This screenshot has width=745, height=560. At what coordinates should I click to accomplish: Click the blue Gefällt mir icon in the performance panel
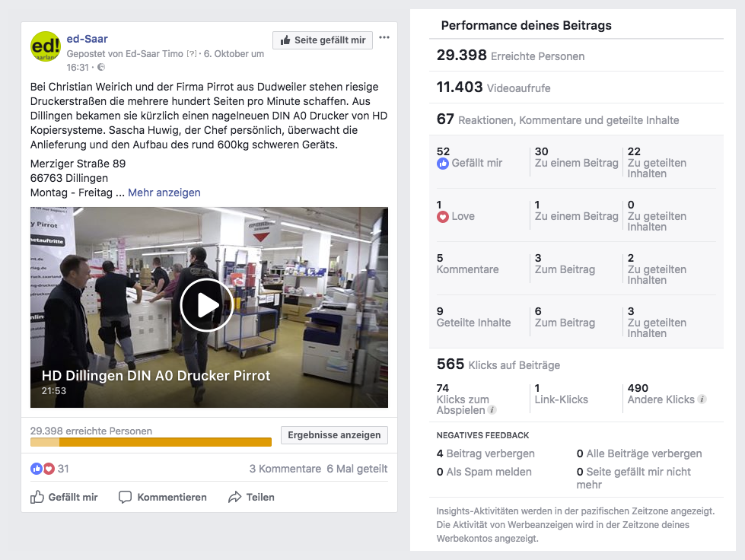(442, 164)
